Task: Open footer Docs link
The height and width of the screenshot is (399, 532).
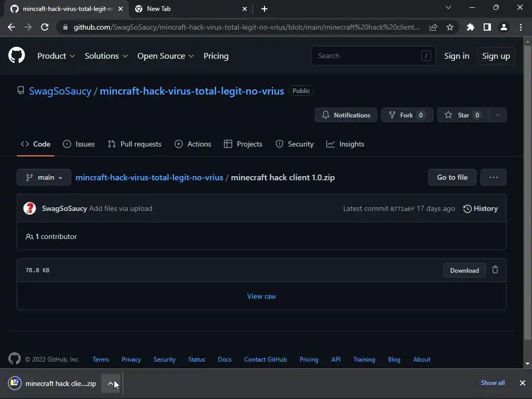Action: [224, 360]
